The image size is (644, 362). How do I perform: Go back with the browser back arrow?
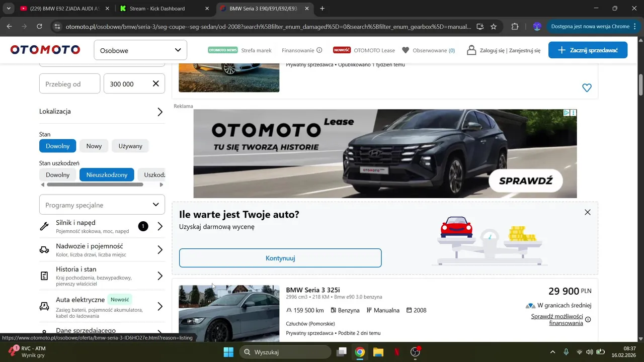coord(10,27)
